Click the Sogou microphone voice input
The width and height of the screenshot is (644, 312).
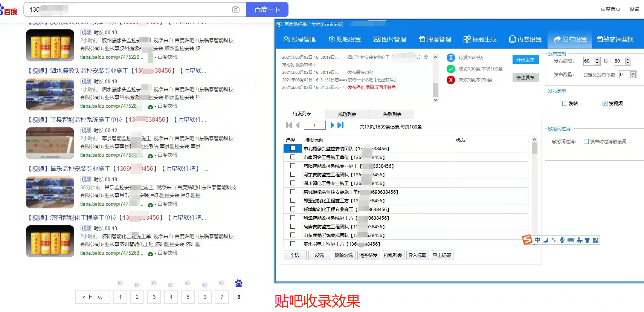562,240
